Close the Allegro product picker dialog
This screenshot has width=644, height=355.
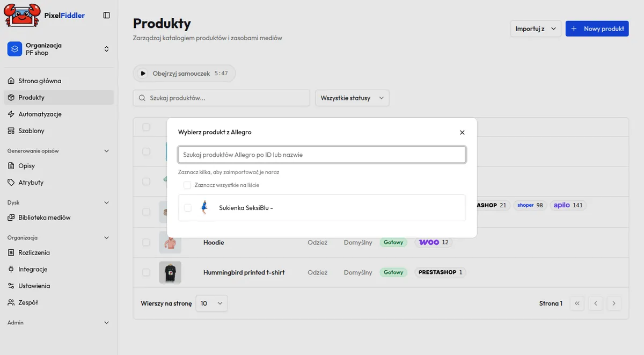coord(462,132)
